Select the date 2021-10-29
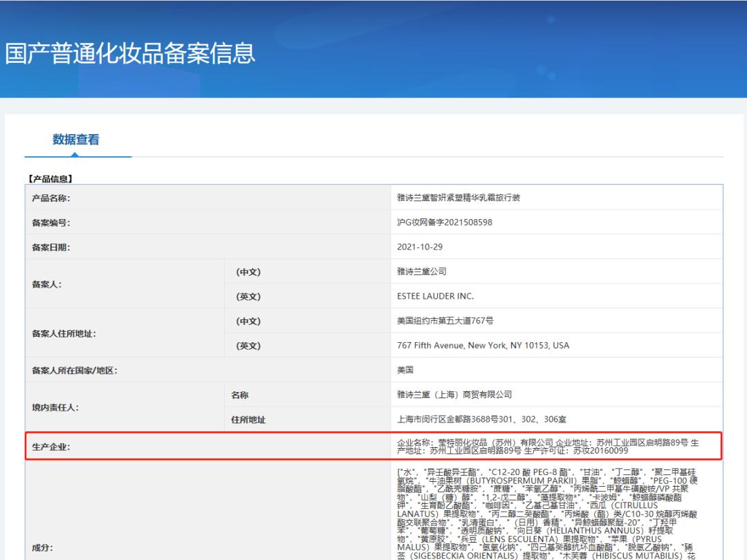 (x=420, y=247)
